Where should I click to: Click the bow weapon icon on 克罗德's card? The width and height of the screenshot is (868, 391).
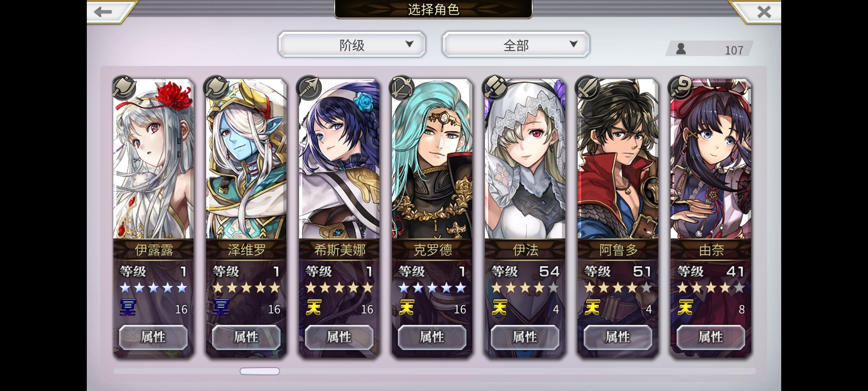(x=403, y=87)
